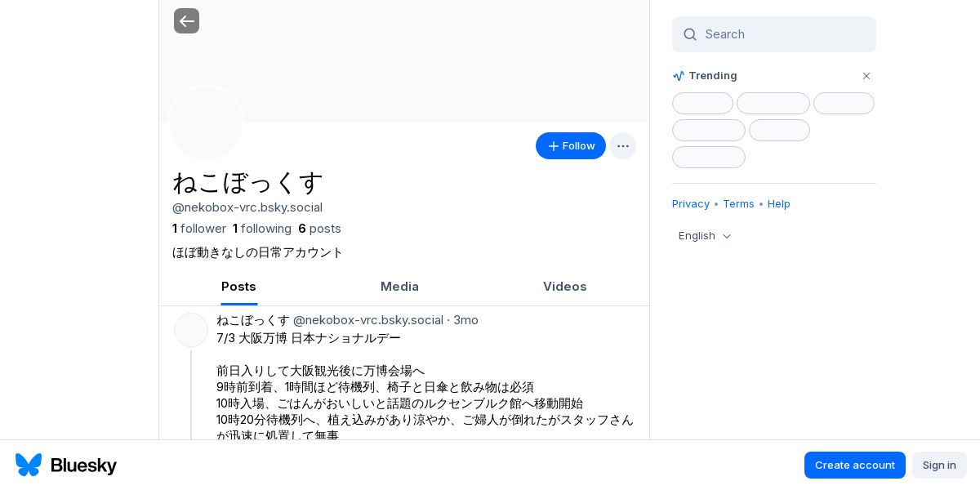Click the Bluesky butterfly logo

point(29,465)
